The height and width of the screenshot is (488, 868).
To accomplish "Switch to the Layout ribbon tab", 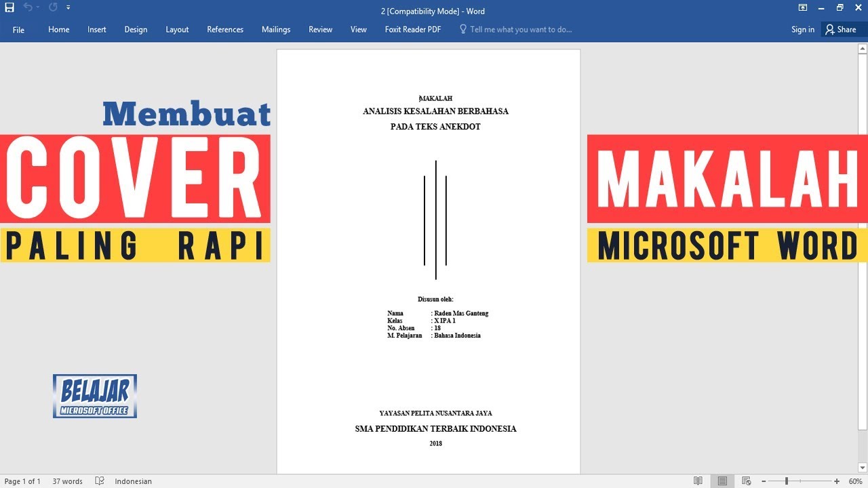I will 177,30.
